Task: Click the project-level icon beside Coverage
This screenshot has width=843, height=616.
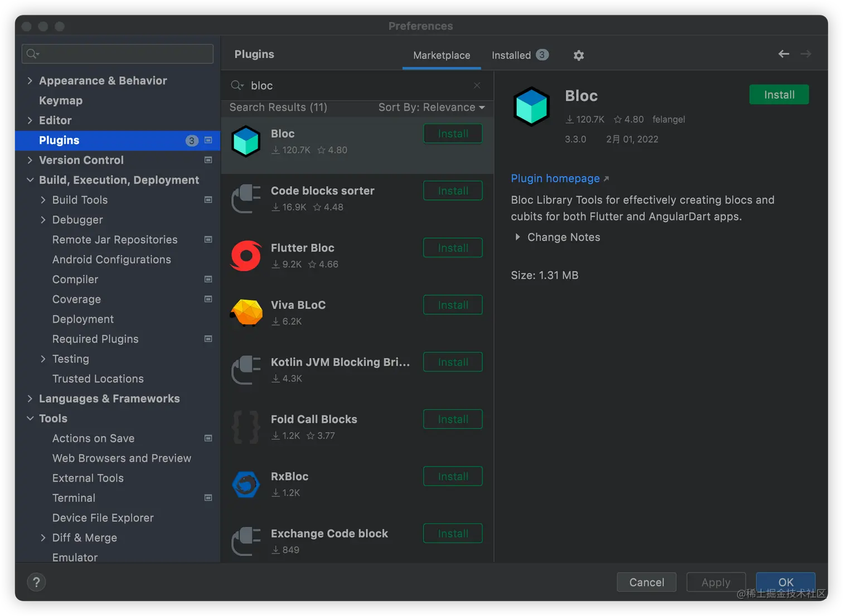Action: (208, 299)
